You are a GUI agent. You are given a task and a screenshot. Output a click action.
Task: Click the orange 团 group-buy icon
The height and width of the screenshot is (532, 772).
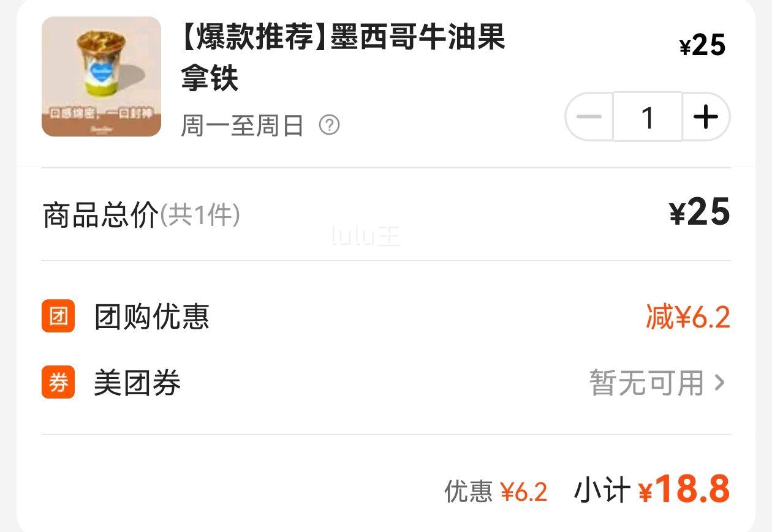click(58, 316)
